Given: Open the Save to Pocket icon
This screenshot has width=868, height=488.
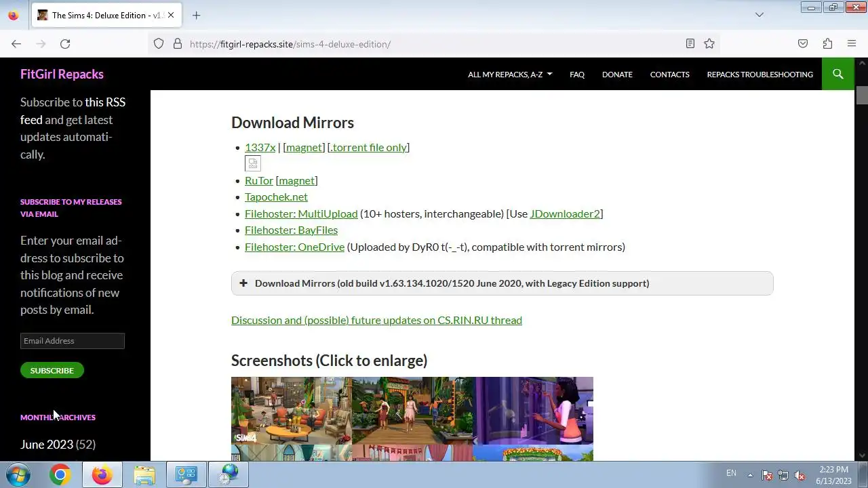Looking at the screenshot, I should click(x=803, y=44).
